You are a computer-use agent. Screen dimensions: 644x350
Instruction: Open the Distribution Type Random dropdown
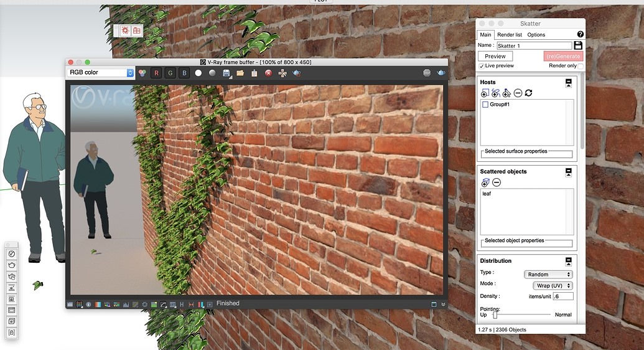click(x=548, y=274)
